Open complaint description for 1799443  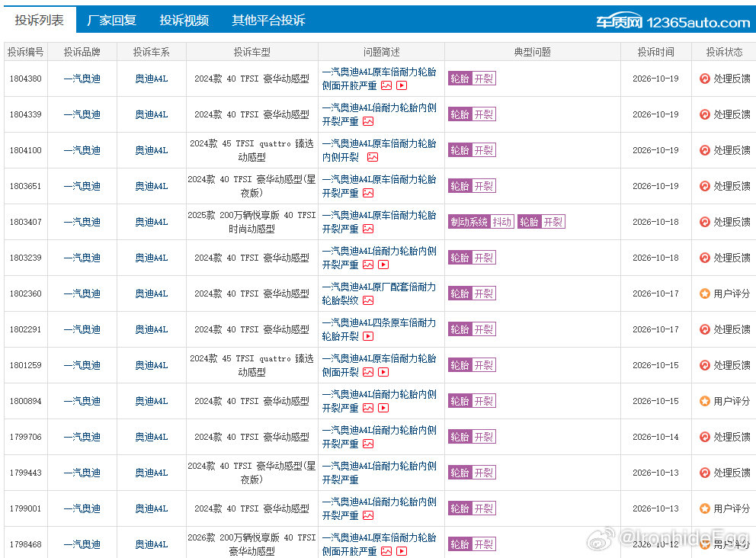pos(379,473)
